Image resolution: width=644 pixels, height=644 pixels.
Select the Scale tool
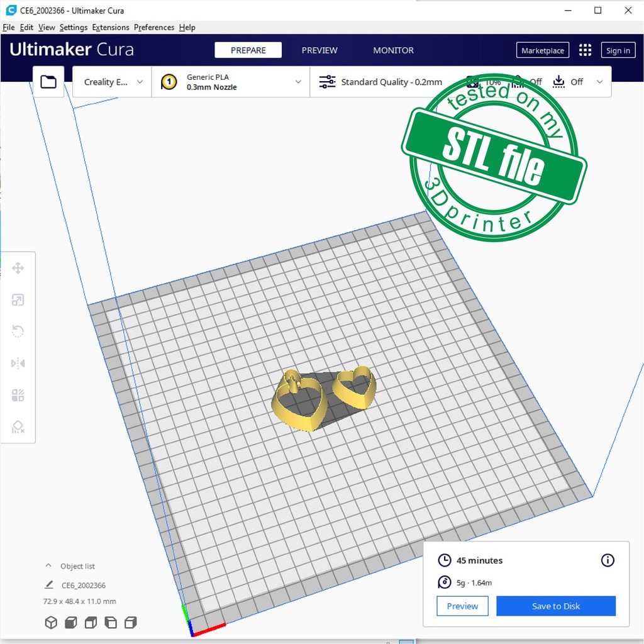click(18, 300)
